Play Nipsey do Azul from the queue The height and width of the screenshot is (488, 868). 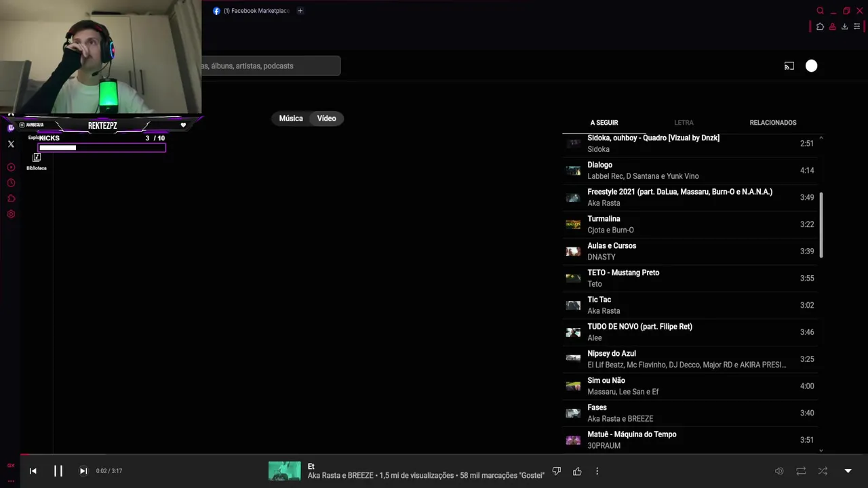pos(690,359)
